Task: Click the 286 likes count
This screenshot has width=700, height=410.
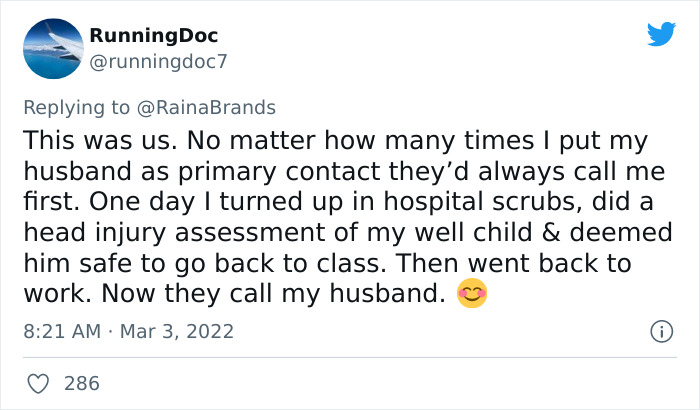Action: (82, 383)
